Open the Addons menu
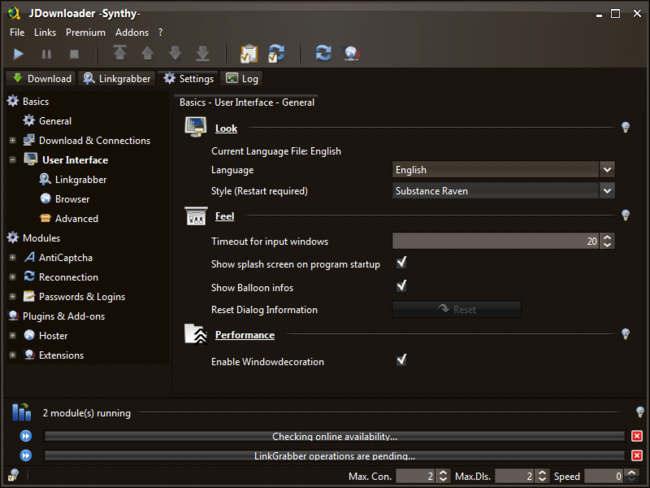This screenshot has width=650, height=488. tap(132, 32)
